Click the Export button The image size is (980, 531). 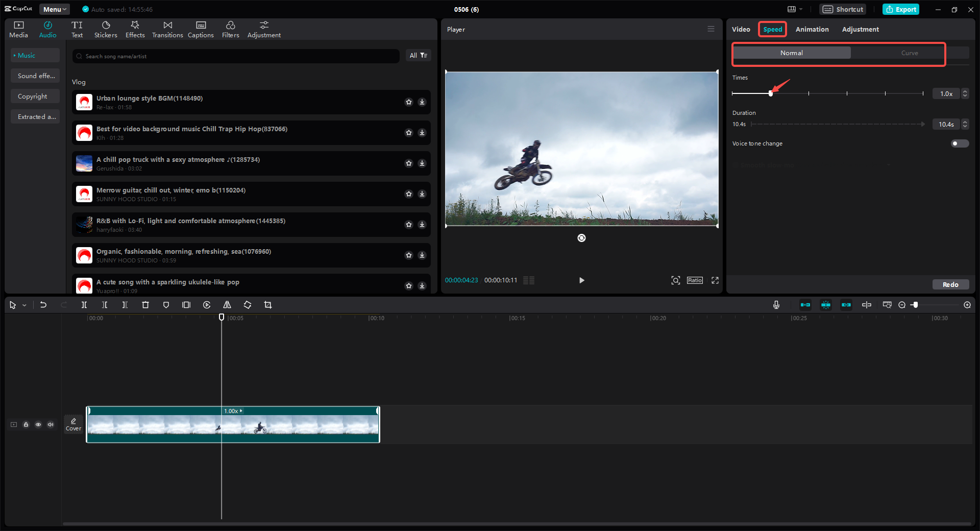point(901,9)
